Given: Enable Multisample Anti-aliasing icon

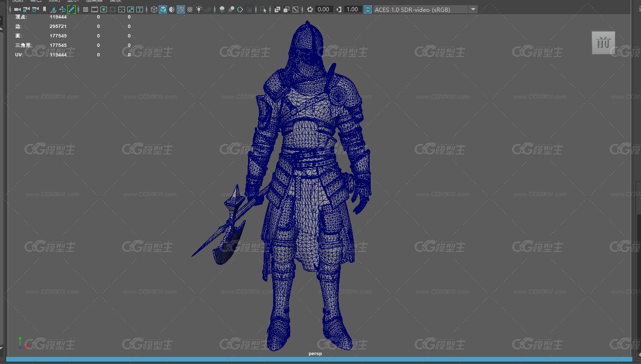Looking at the screenshot, I should pyautogui.click(x=240, y=9).
